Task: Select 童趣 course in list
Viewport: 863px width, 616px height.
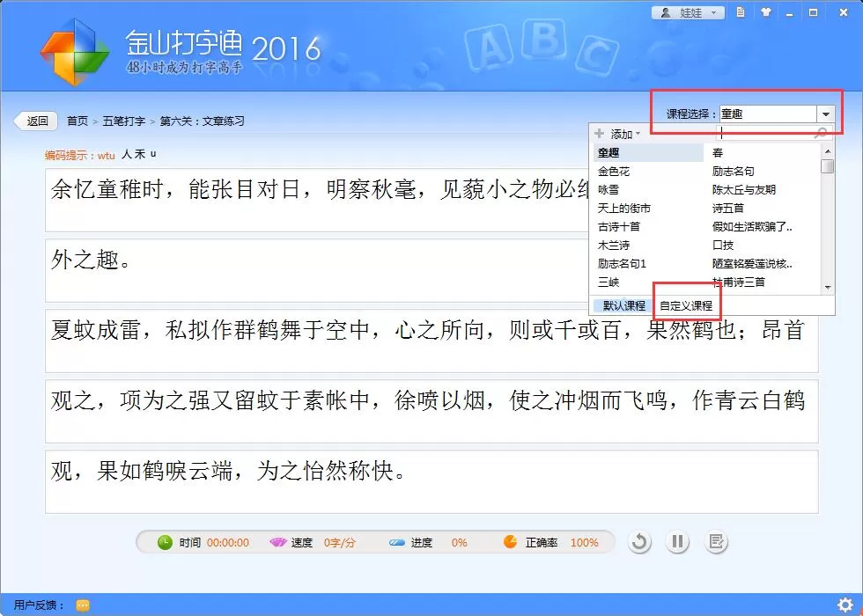Action: pos(648,153)
